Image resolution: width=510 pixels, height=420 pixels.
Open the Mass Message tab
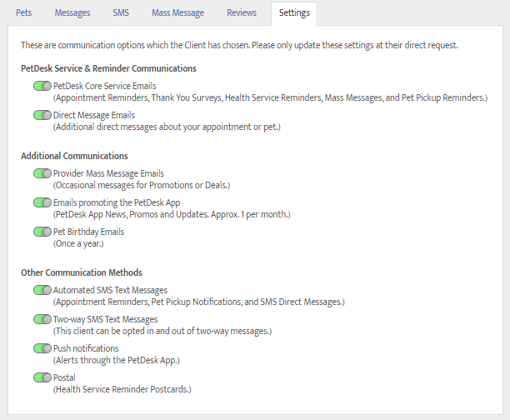(x=178, y=13)
